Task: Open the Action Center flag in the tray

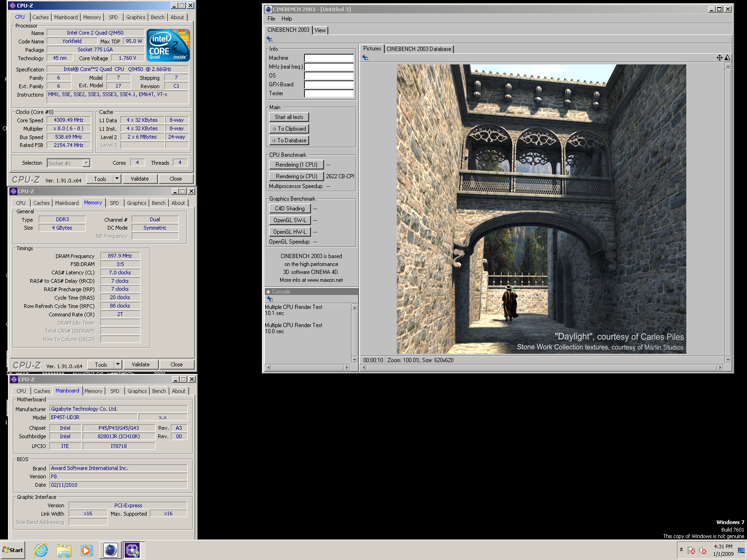Action: (691, 550)
